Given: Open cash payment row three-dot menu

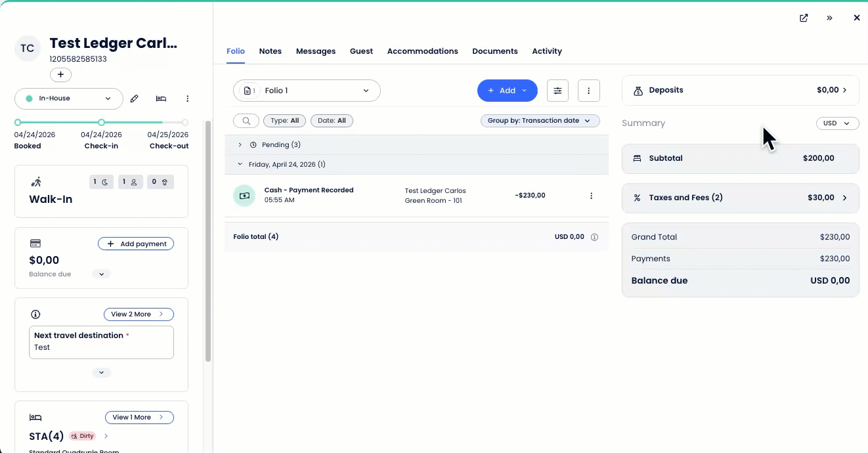Looking at the screenshot, I should coord(591,196).
